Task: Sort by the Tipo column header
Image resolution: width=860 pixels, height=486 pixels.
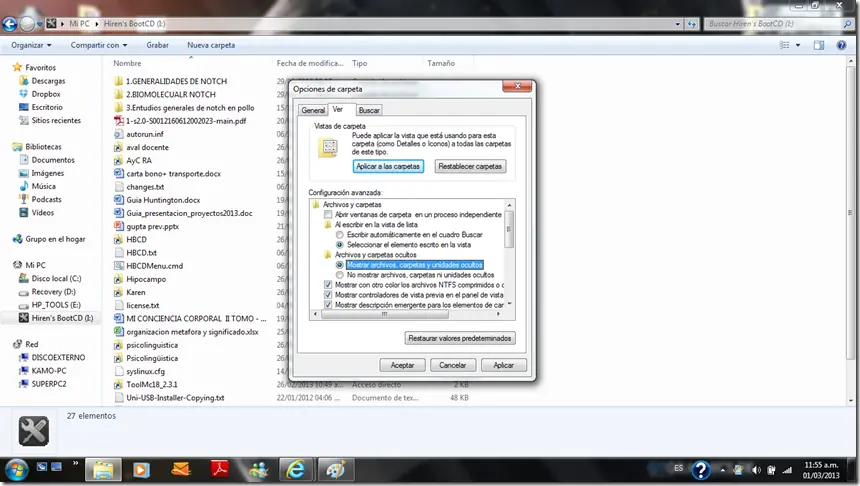Action: pyautogui.click(x=360, y=63)
